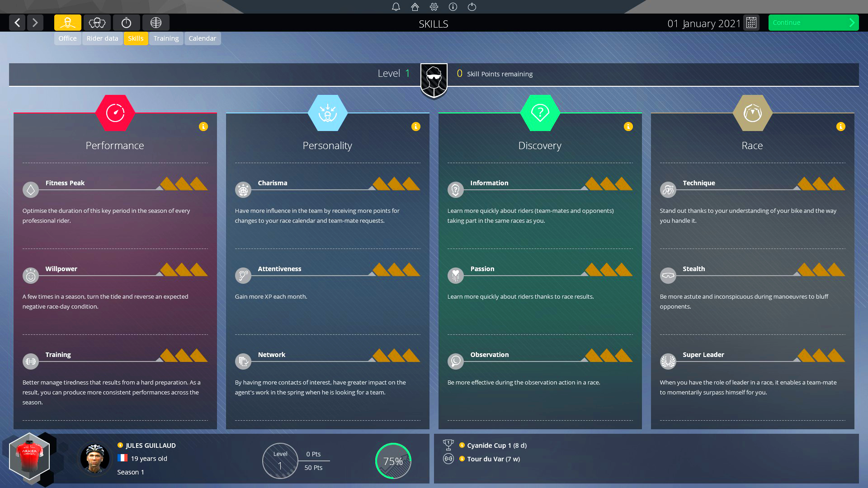This screenshot has height=488, width=868.
Task: Click the Discovery skill category icon
Action: [x=539, y=112]
